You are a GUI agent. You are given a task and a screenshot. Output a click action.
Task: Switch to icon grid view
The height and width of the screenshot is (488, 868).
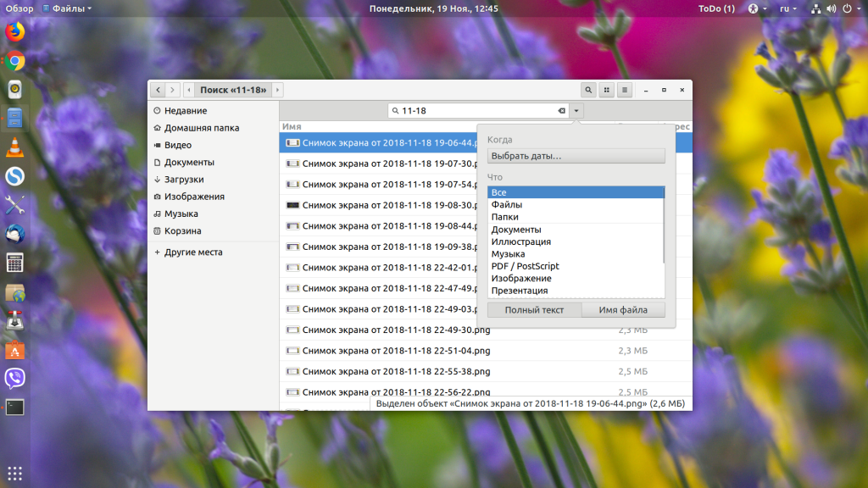tap(607, 90)
